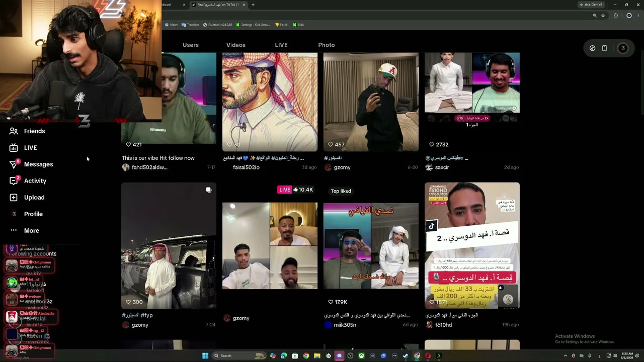Open the TikTok account avatar menu
This screenshot has width=644, height=362.
pos(623,48)
